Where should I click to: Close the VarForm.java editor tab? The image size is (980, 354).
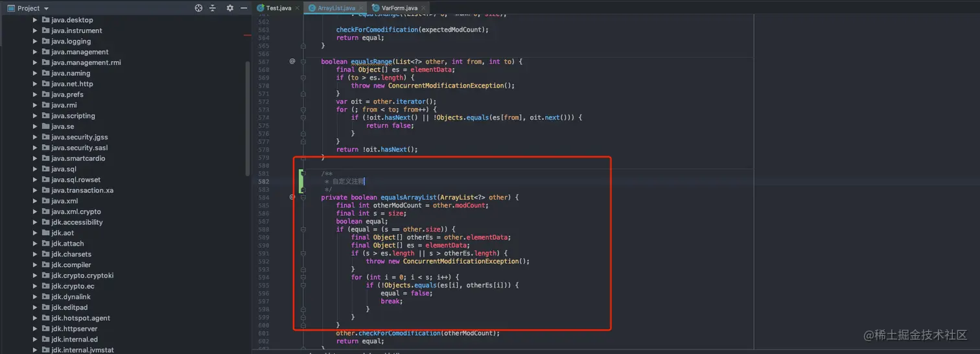(424, 8)
